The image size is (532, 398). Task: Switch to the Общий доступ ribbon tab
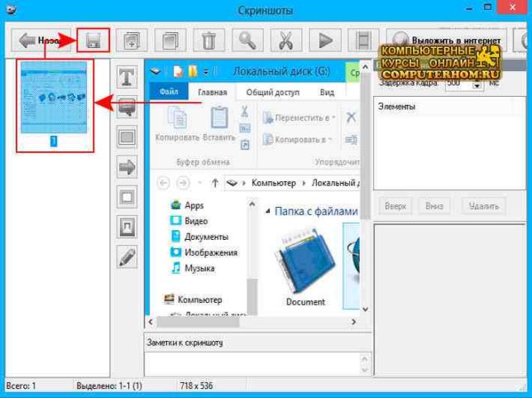pyautogui.click(x=273, y=93)
